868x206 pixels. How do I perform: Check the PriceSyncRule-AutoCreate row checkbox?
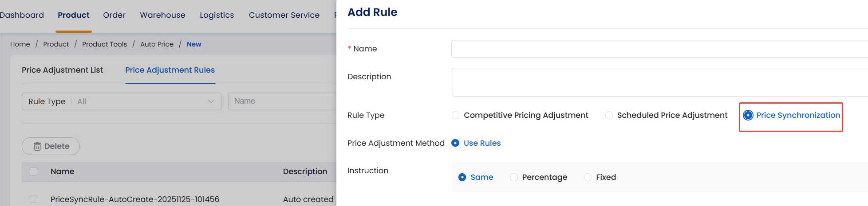[x=34, y=199]
